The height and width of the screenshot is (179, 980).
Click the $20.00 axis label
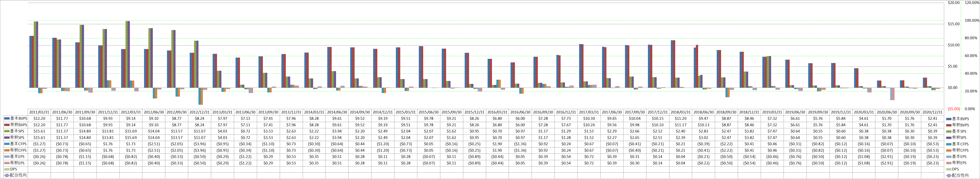click(x=954, y=3)
